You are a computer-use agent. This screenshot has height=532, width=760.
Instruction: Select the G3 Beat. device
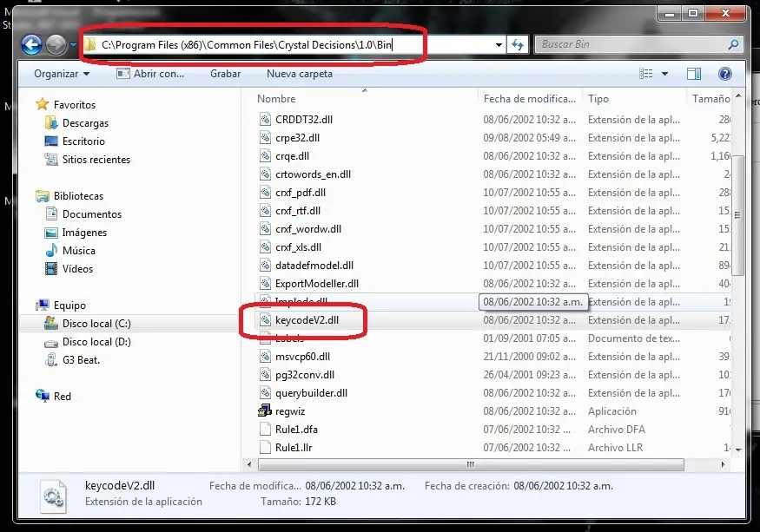81,360
